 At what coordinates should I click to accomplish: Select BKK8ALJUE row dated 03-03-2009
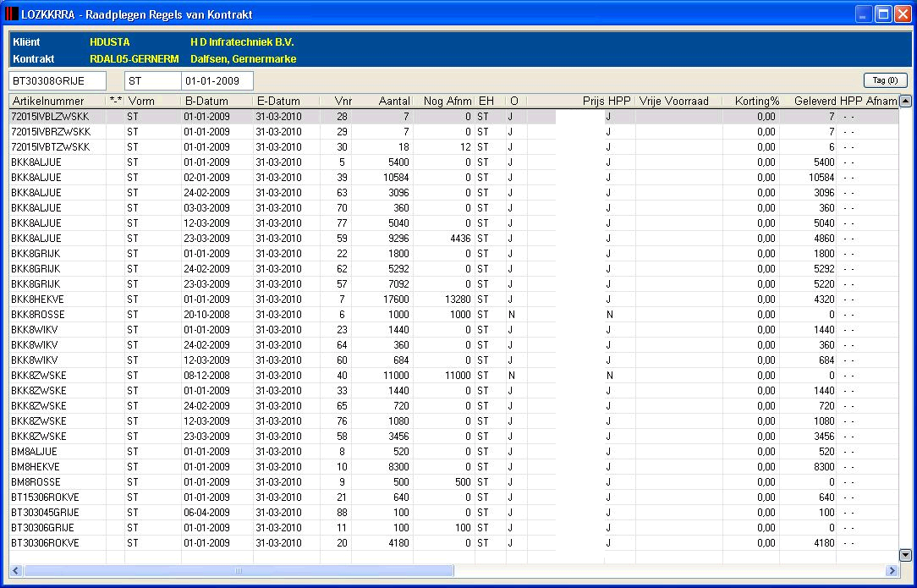point(453,207)
